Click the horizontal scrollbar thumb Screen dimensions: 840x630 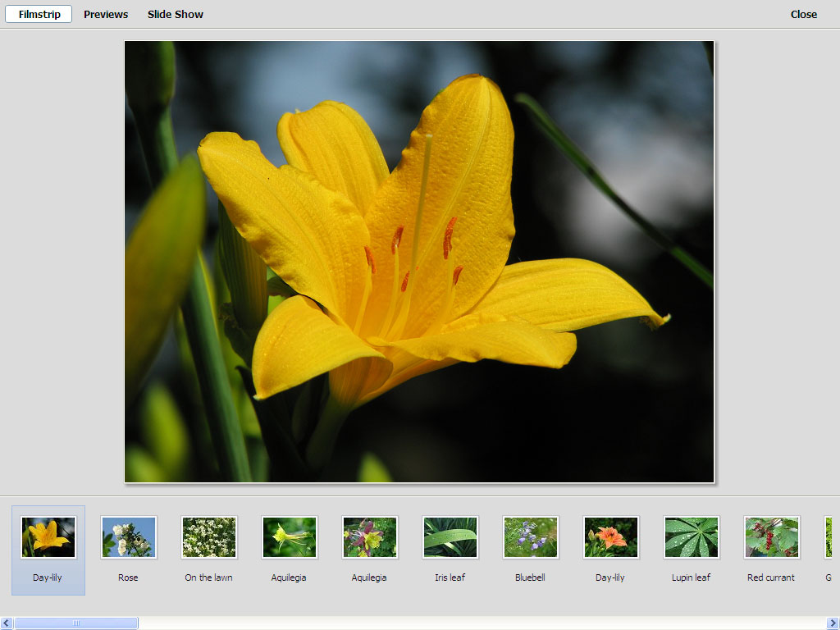pyautogui.click(x=75, y=623)
